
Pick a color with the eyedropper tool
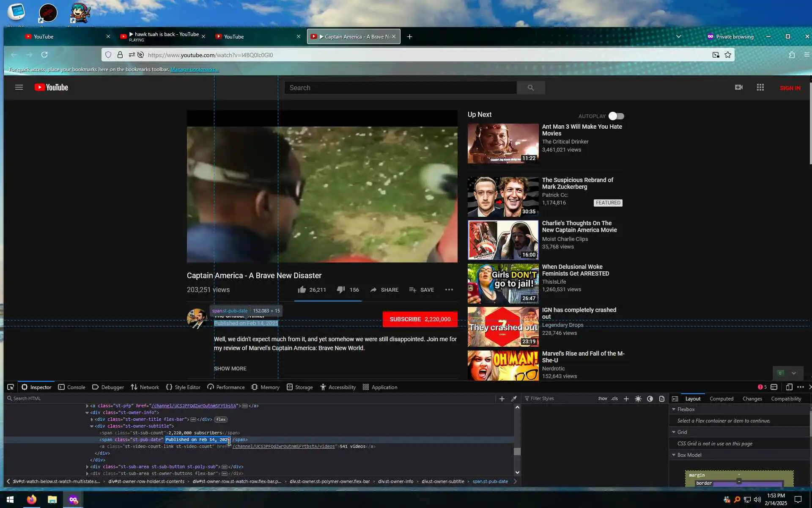pyautogui.click(x=514, y=398)
